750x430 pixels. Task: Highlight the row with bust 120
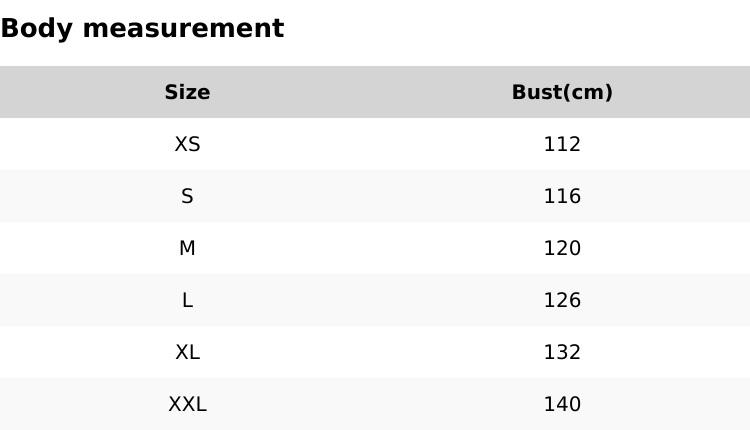(x=375, y=248)
